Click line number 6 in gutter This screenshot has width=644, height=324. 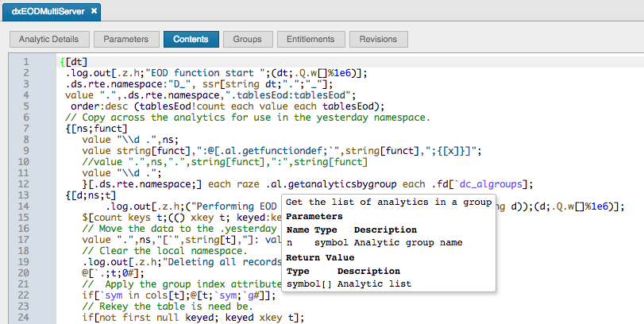[26, 118]
